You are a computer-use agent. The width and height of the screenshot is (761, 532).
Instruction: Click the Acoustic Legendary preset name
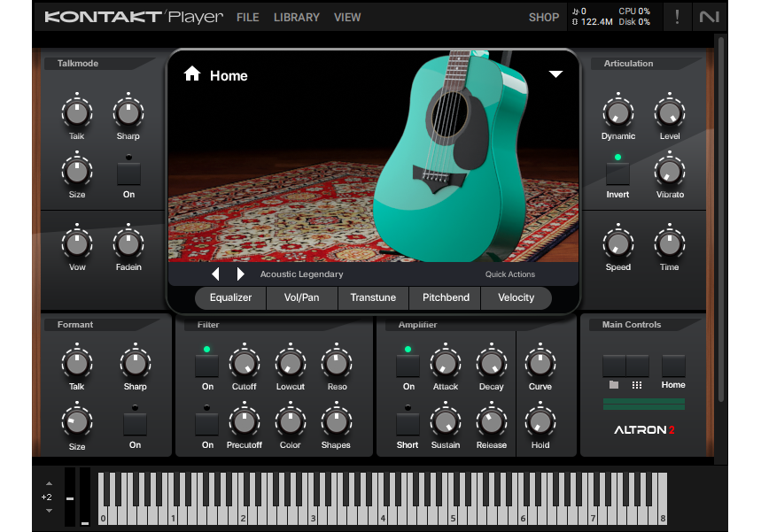301,274
